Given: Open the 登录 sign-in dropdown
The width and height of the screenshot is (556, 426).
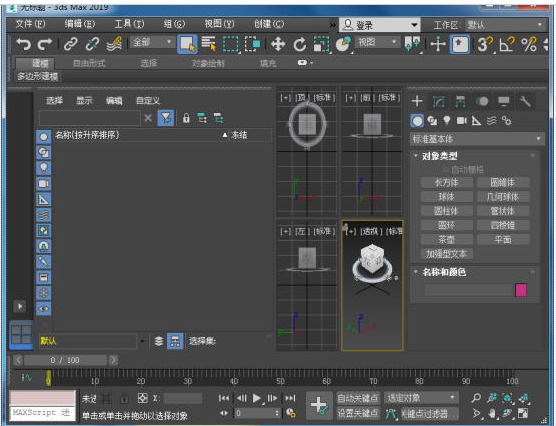Looking at the screenshot, I should (379, 25).
